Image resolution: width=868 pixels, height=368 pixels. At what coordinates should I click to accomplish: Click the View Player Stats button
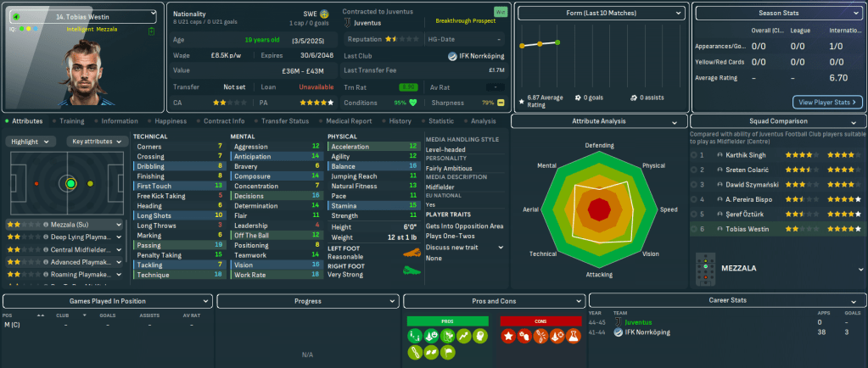[x=827, y=102]
